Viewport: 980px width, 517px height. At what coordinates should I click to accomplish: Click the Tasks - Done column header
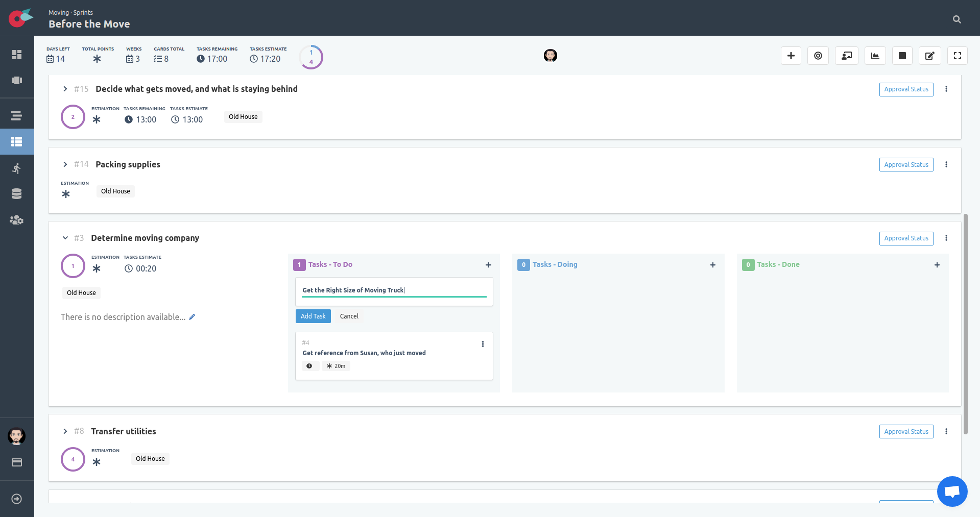[x=778, y=264]
